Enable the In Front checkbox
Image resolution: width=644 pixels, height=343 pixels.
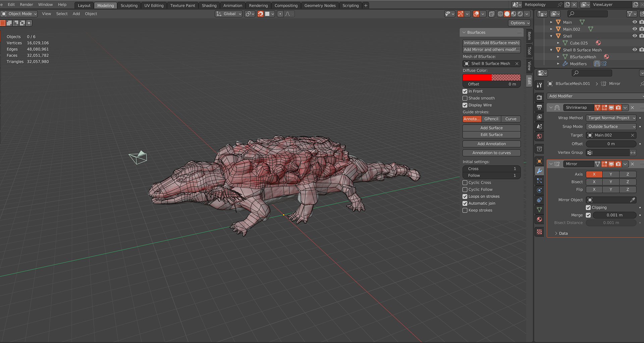pyautogui.click(x=465, y=91)
